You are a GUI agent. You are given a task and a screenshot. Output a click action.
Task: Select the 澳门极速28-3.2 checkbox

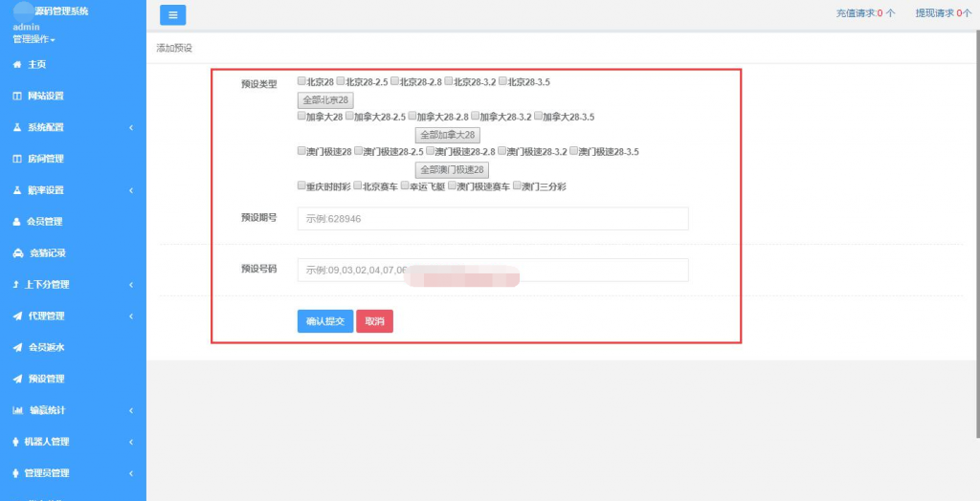click(501, 150)
